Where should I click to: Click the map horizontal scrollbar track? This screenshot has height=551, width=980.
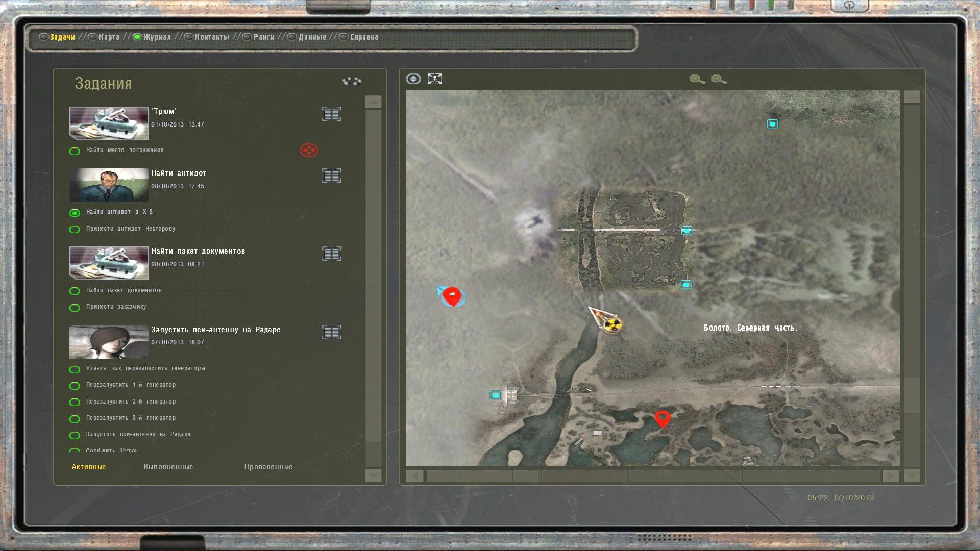[652, 476]
